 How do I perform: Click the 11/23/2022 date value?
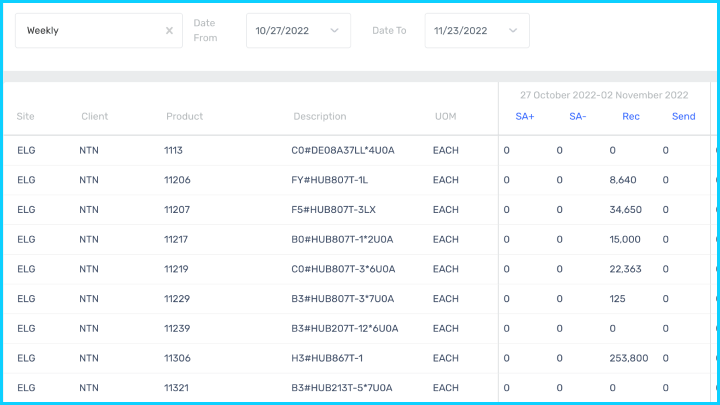coord(461,31)
